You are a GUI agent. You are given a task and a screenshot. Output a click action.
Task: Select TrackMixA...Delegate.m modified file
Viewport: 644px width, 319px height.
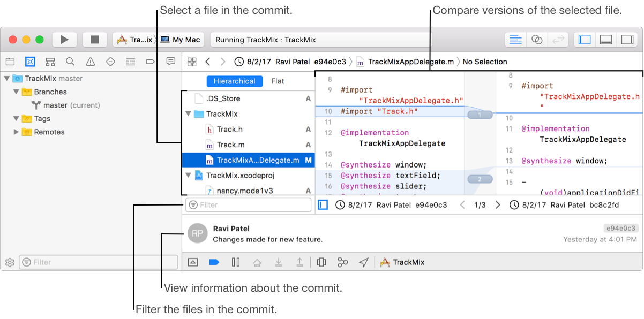point(248,160)
